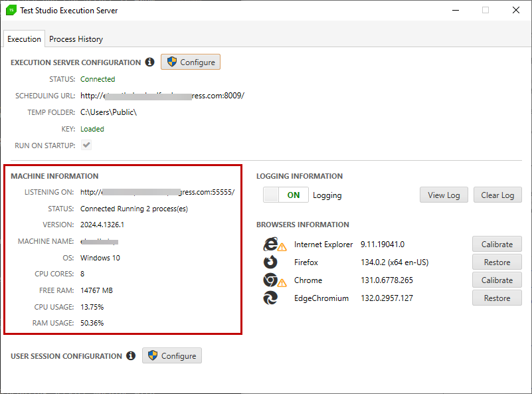The width and height of the screenshot is (532, 394).
Task: Click info icon beside User Session Configuration
Action: pos(131,355)
